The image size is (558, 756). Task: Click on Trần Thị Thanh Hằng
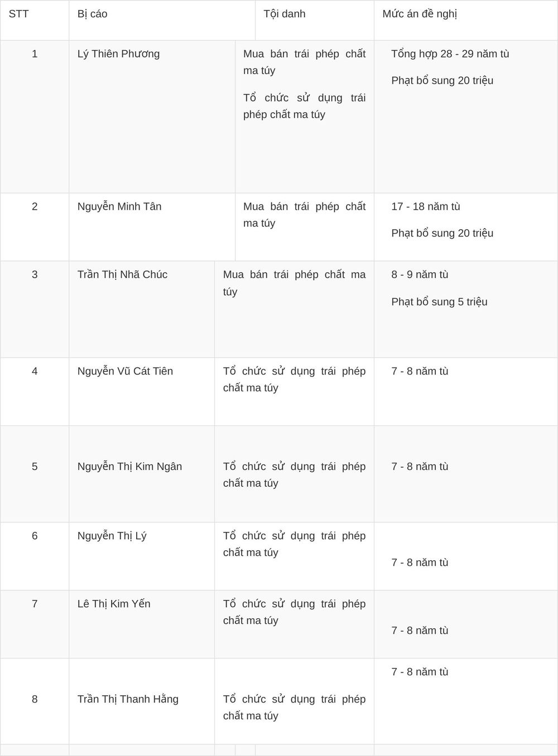pos(128,699)
